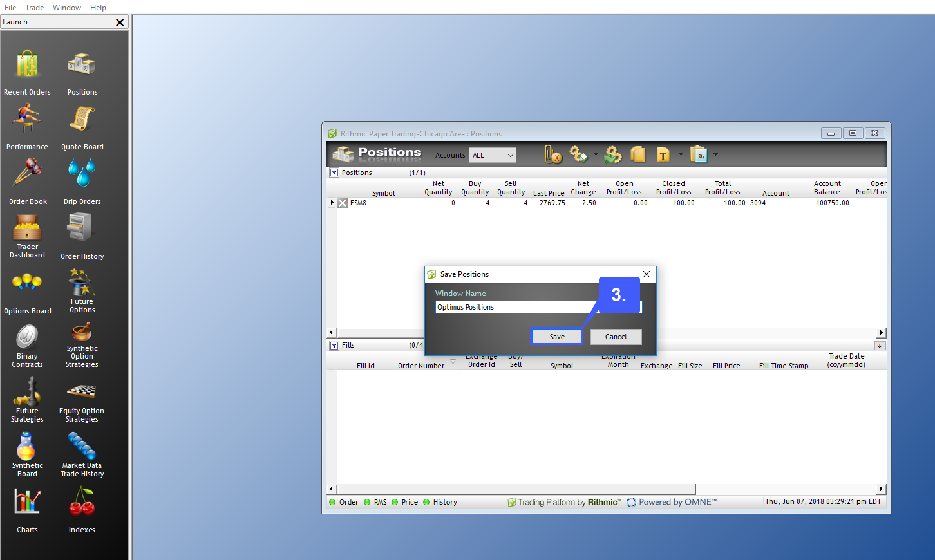Toggle the Fills section filter
Image resolution: width=935 pixels, height=560 pixels.
click(334, 345)
